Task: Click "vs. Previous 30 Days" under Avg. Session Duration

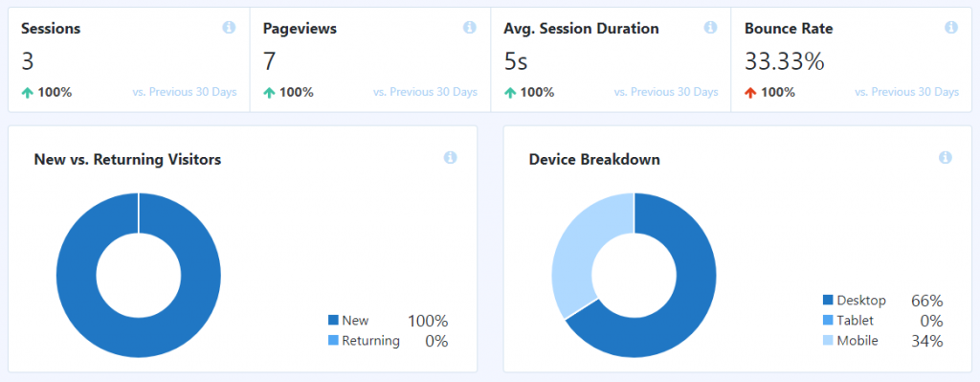Action: tap(666, 93)
